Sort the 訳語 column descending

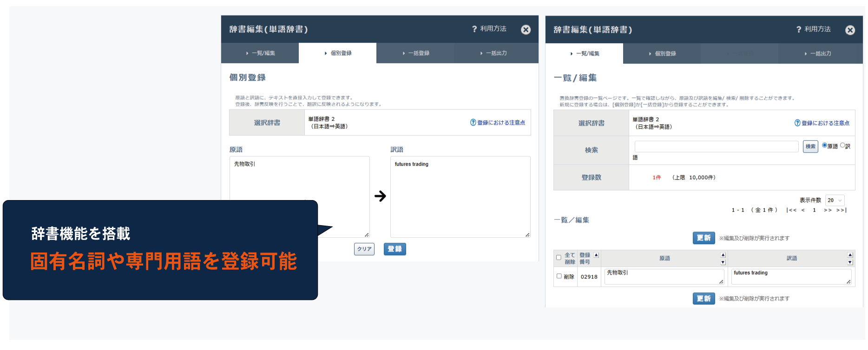(850, 262)
